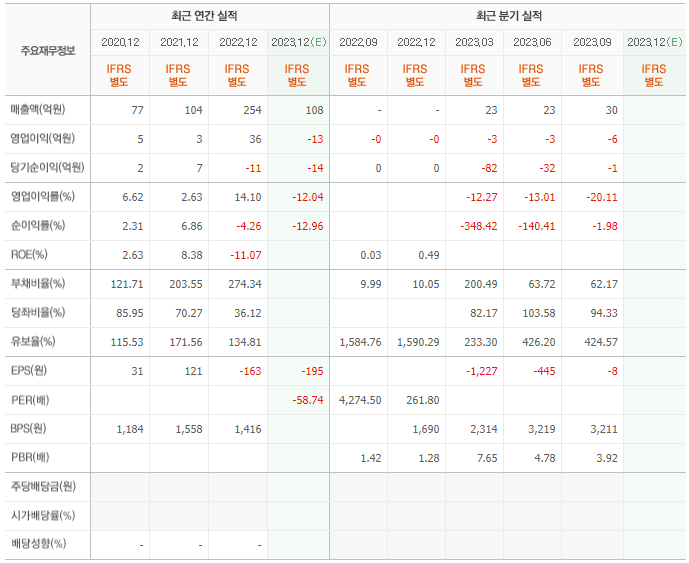The width and height of the screenshot is (689, 563).
Task: Click net margin value -140.41
Action: click(537, 226)
